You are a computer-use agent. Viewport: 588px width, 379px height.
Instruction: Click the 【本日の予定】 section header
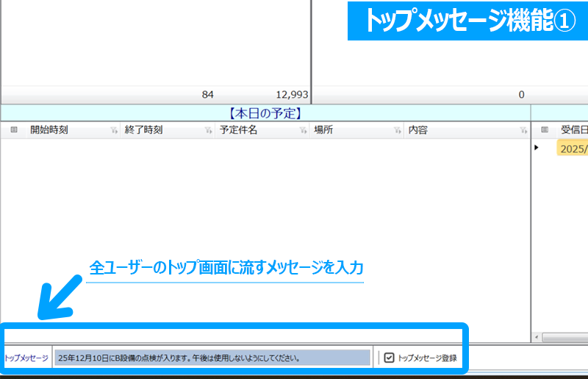coord(265,113)
